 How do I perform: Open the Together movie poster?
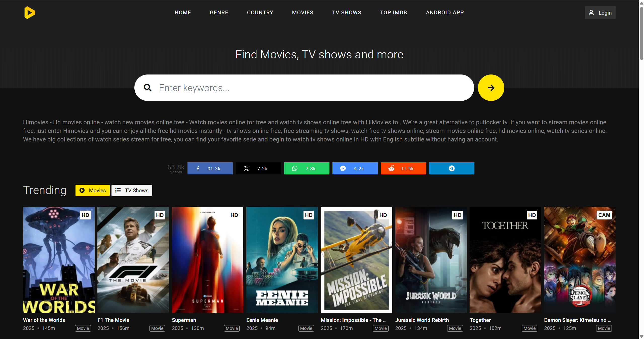pyautogui.click(x=505, y=260)
